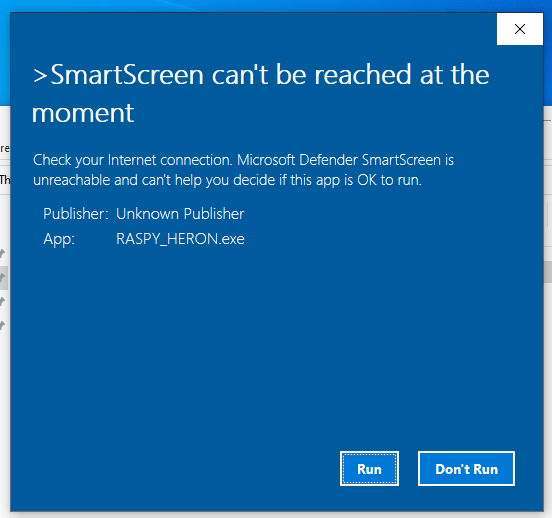Click the Check your Internet connection message
552x518 pixels.
pyautogui.click(x=243, y=170)
